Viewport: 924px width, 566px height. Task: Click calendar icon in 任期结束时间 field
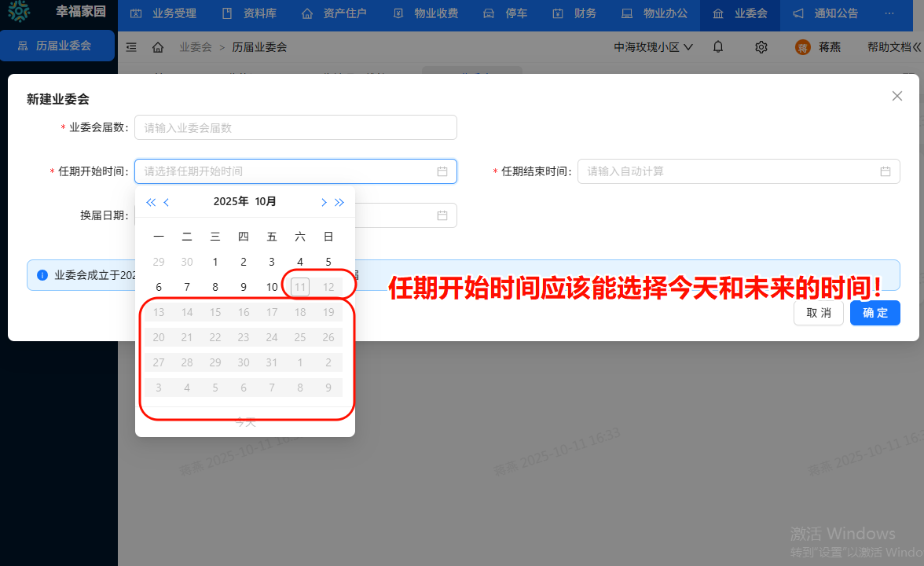[885, 171]
